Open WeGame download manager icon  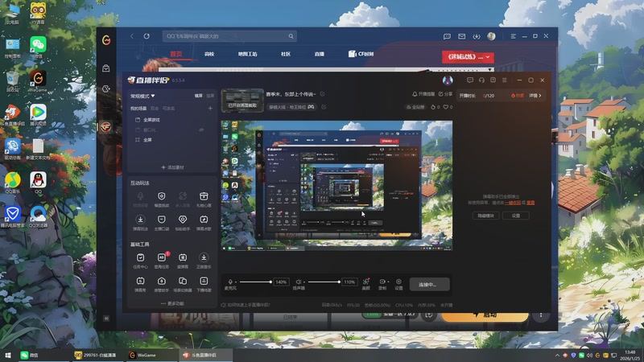477,36
